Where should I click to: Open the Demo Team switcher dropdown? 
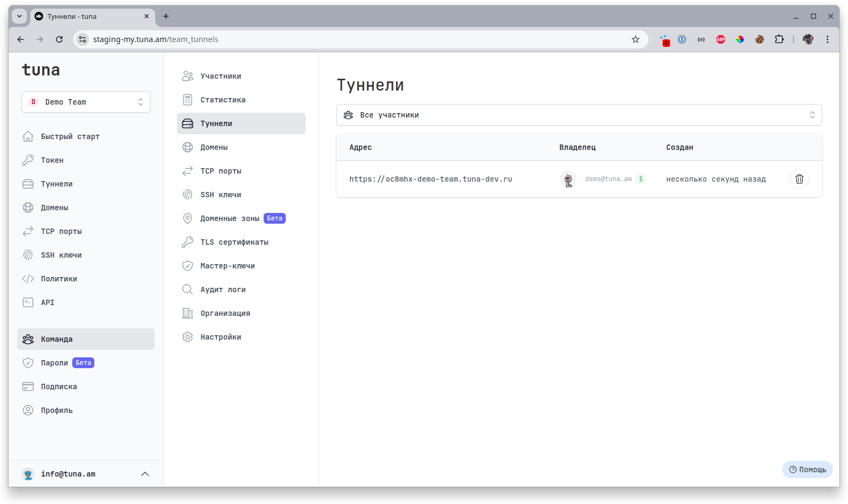point(86,102)
